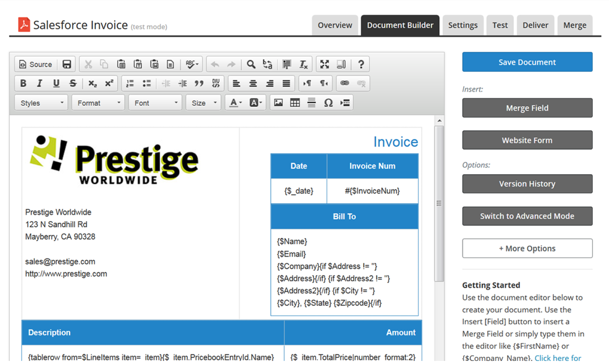Open the Deliver tab
Viewport: 609px width, 364px height.
coord(536,25)
